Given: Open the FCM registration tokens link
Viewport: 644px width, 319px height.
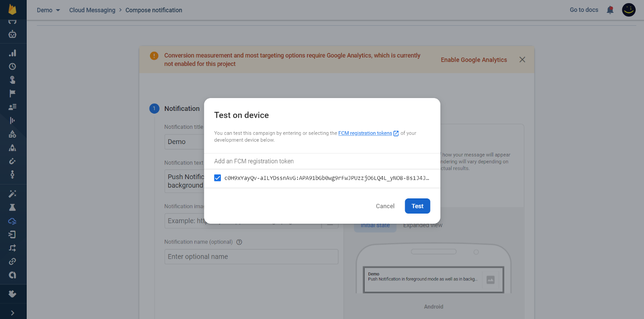Looking at the screenshot, I should (x=365, y=133).
